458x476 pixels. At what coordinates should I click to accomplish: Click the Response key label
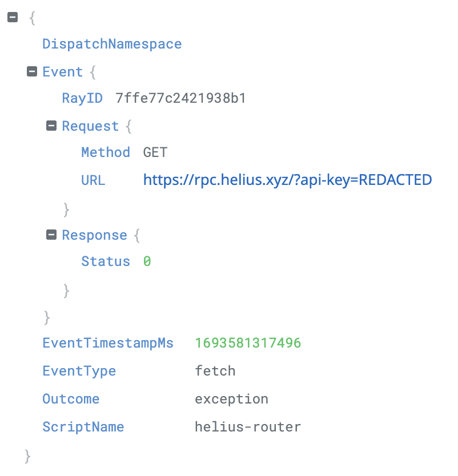coord(94,235)
